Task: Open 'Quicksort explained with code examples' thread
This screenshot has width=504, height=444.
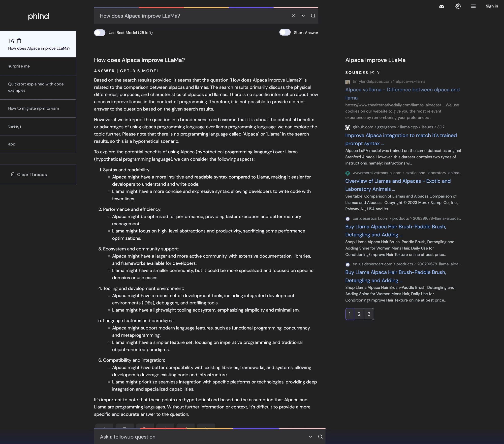Action: 38,87
